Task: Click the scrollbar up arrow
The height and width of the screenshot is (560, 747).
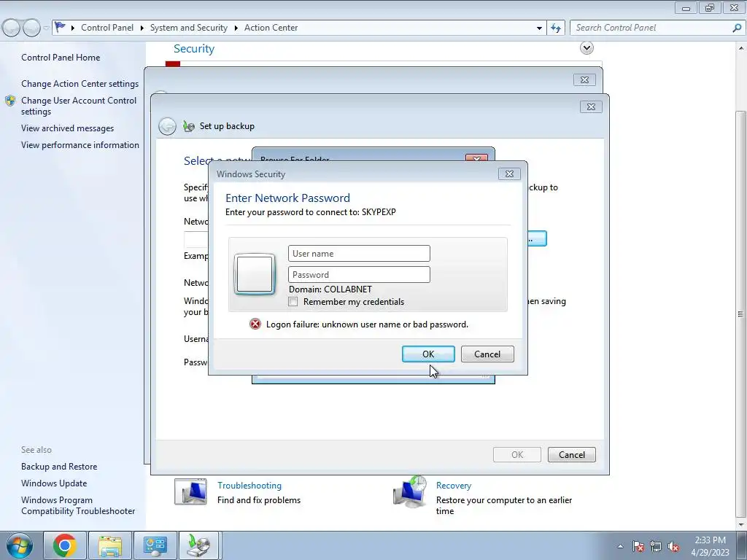Action: pyautogui.click(x=741, y=47)
